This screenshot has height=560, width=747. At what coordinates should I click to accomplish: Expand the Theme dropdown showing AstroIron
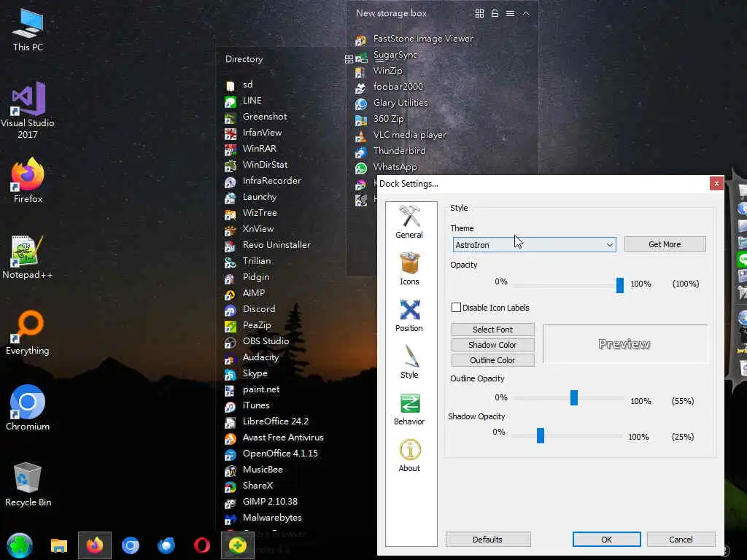coord(534,245)
